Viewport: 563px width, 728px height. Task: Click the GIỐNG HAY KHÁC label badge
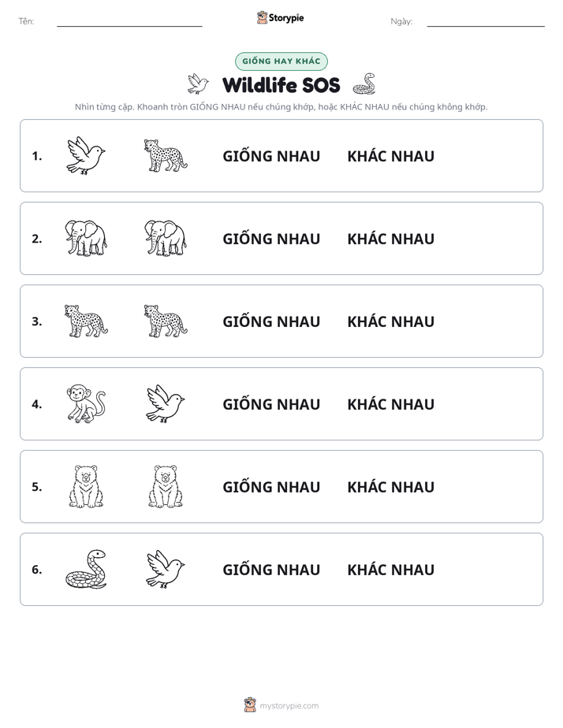tap(281, 61)
